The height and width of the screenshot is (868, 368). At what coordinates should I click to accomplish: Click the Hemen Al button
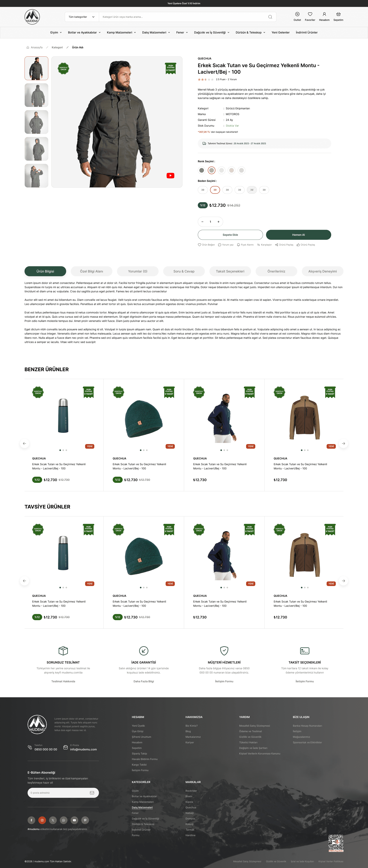pyautogui.click(x=298, y=235)
